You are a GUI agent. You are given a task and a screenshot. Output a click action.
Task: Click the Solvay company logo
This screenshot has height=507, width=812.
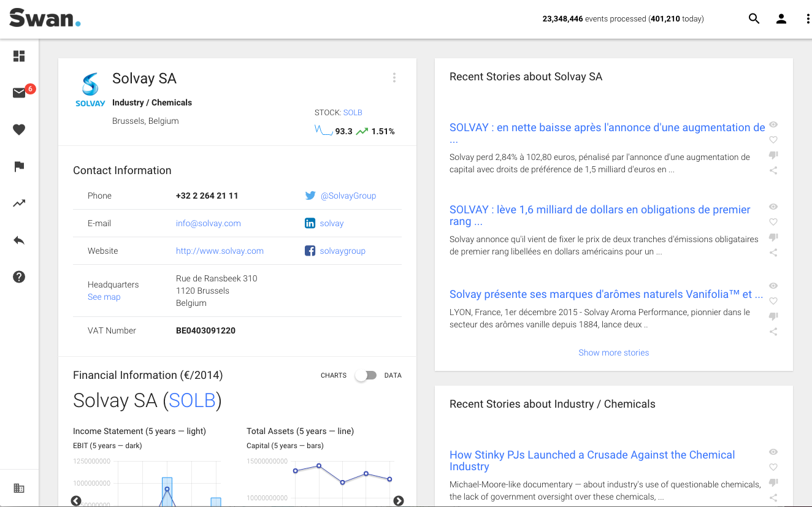[x=90, y=90]
